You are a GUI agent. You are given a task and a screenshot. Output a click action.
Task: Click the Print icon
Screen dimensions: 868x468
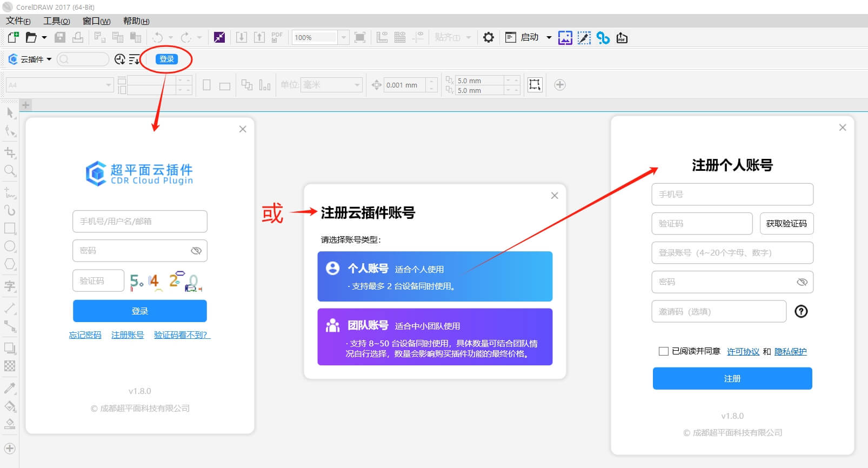pyautogui.click(x=78, y=37)
